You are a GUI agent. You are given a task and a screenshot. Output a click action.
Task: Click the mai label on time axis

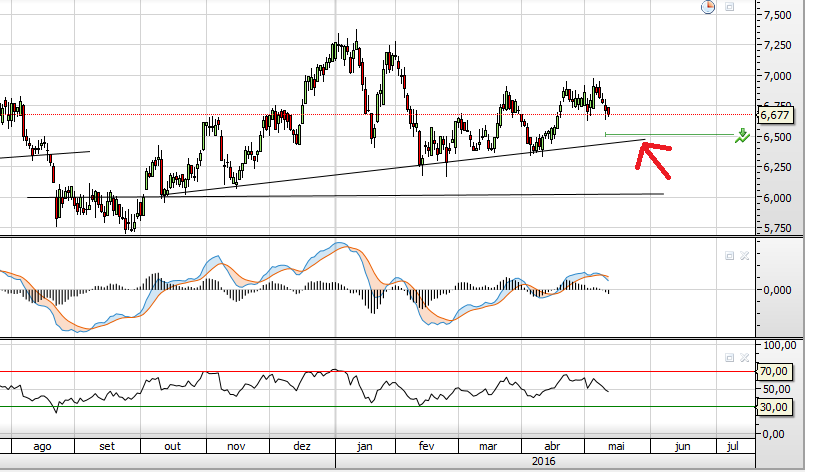point(616,446)
